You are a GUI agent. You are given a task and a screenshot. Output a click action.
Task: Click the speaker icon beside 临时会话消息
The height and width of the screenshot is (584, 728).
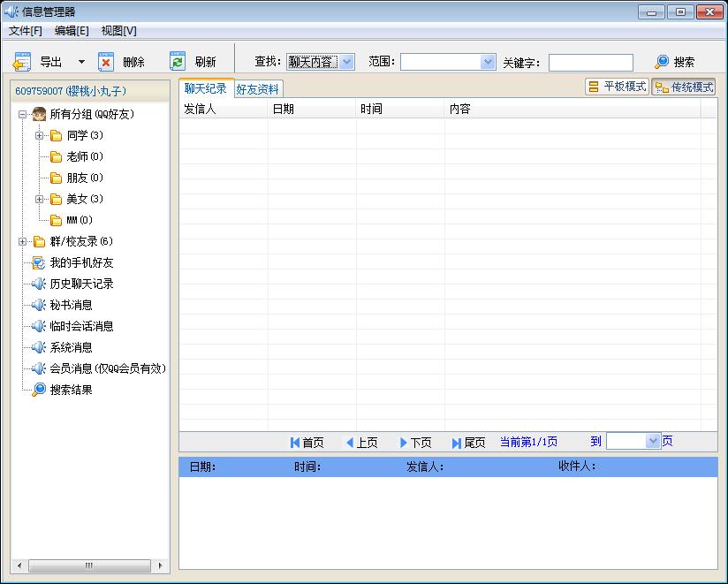point(39,326)
